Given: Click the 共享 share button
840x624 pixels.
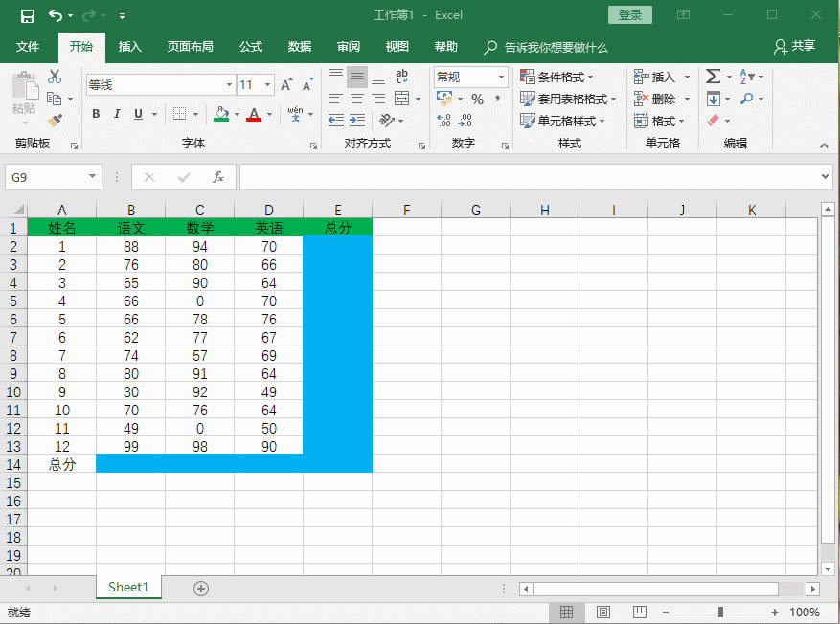Looking at the screenshot, I should [x=794, y=47].
